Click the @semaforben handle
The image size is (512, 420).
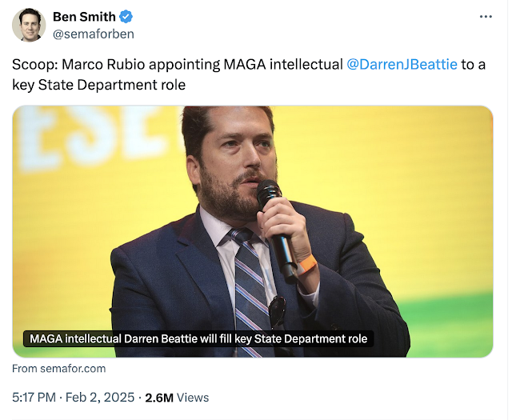click(x=93, y=34)
